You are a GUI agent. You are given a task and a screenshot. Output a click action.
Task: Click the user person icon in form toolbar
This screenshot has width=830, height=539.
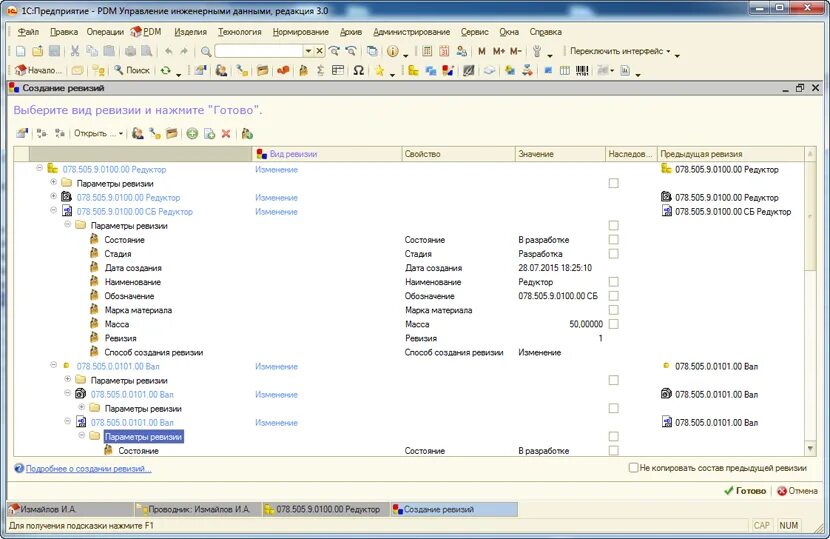[138, 133]
